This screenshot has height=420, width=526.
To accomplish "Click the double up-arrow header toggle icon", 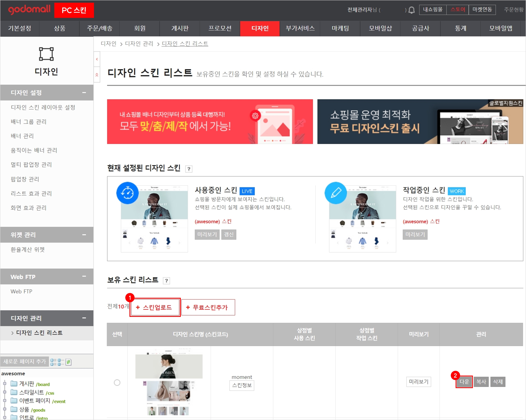I will 97,75.
